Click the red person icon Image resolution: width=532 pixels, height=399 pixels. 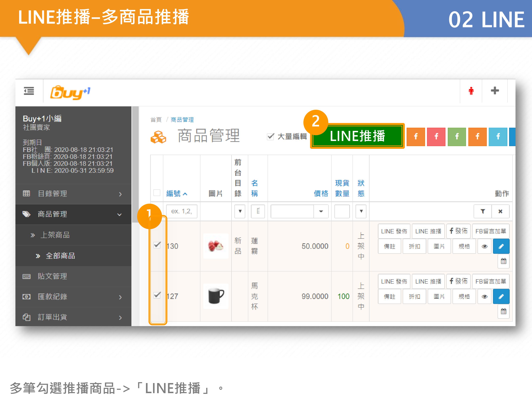pos(471,91)
